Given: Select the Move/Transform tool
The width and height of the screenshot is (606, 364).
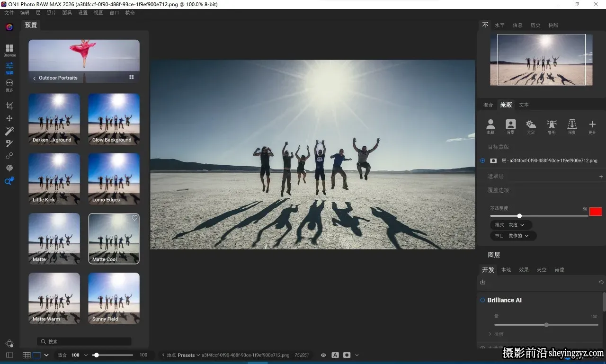Looking at the screenshot, I should coord(9,118).
